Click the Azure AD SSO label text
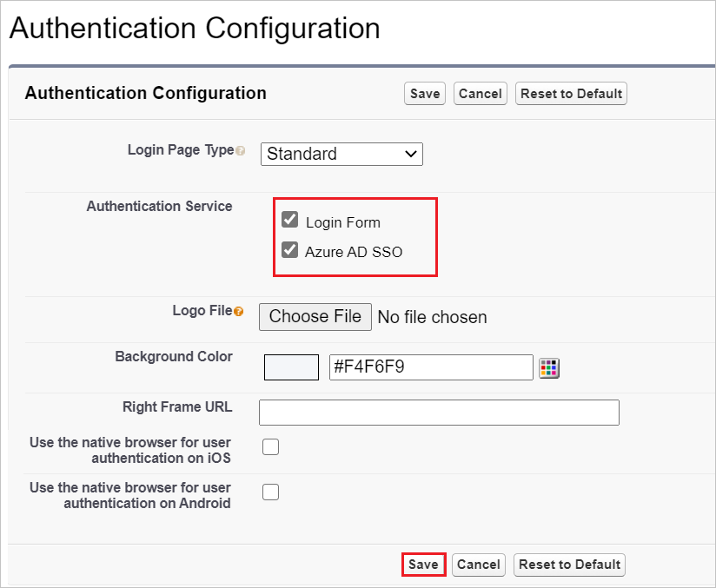 [x=354, y=252]
